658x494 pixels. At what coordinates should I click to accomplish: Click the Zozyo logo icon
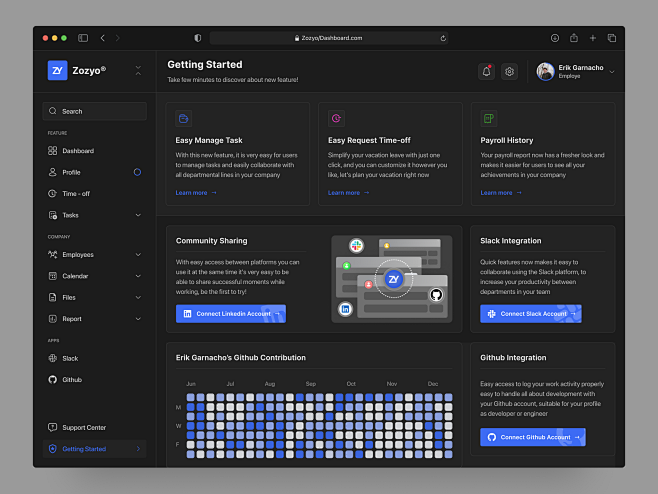coord(58,70)
